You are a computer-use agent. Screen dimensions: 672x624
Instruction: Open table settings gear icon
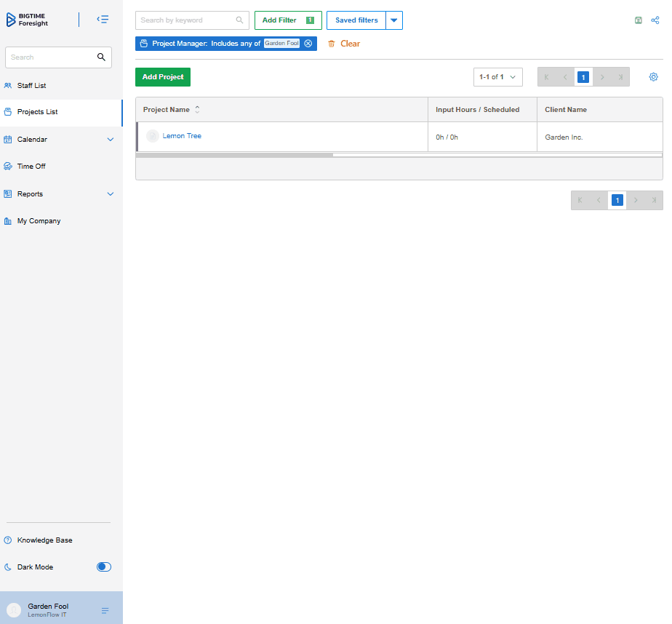click(x=653, y=77)
